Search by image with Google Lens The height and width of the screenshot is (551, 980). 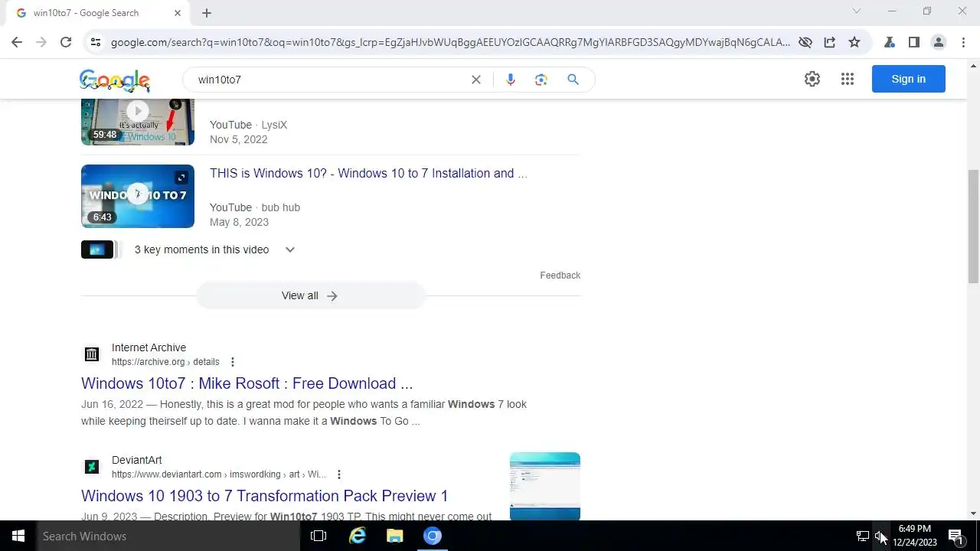point(541,80)
